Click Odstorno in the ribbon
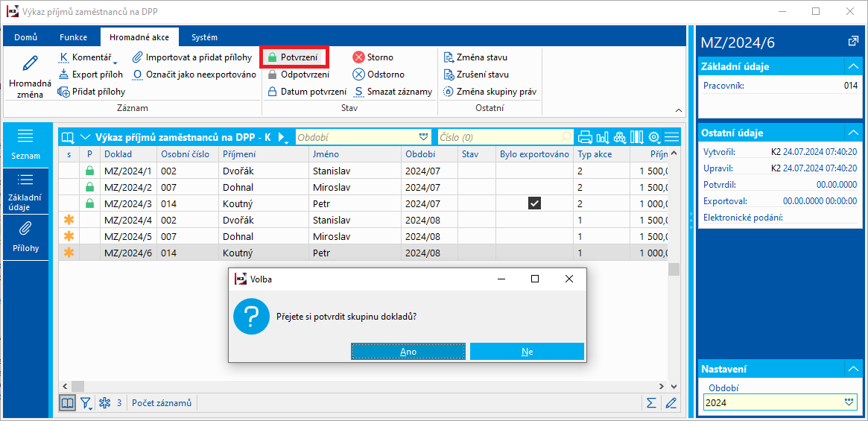Image resolution: width=868 pixels, height=421 pixels. (x=378, y=75)
